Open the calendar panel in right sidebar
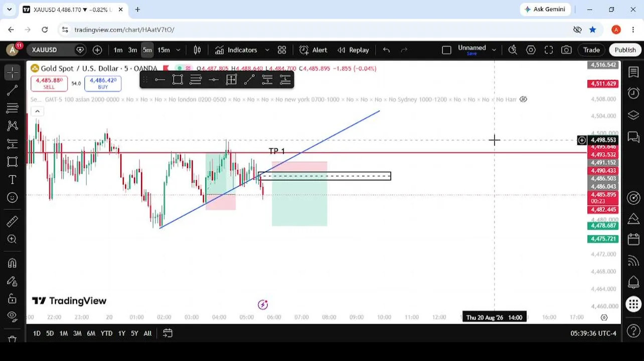The width and height of the screenshot is (644, 361). [633, 240]
